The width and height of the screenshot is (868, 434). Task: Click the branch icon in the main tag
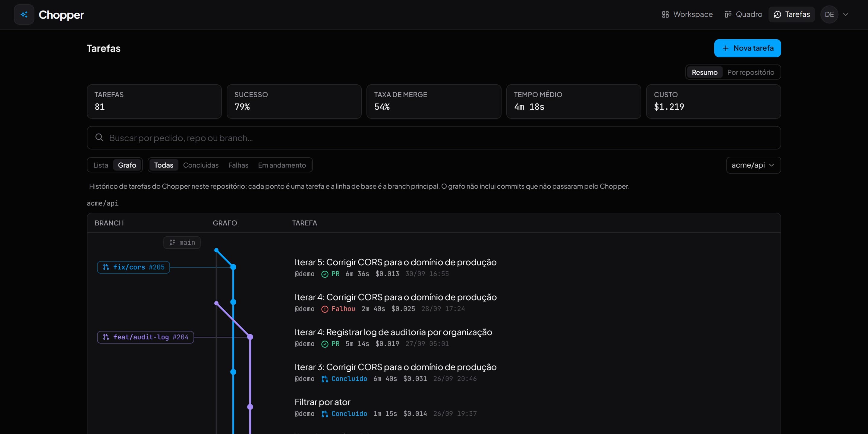click(172, 242)
